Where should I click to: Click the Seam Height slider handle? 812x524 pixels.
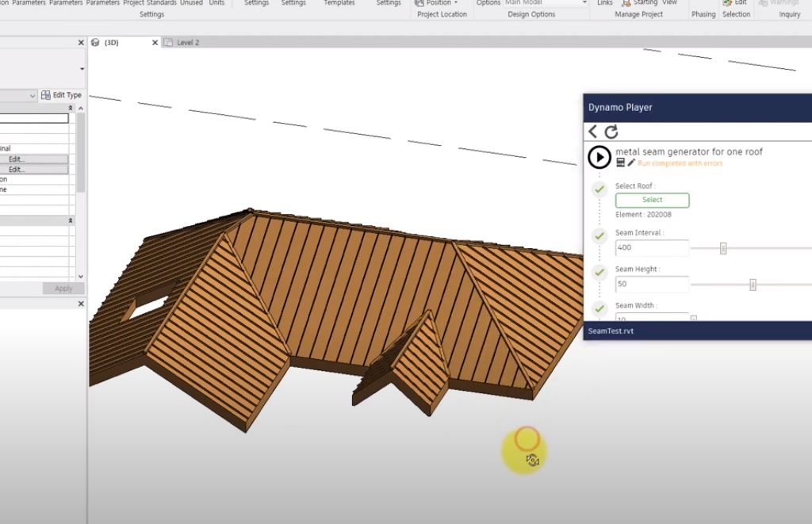(x=753, y=285)
